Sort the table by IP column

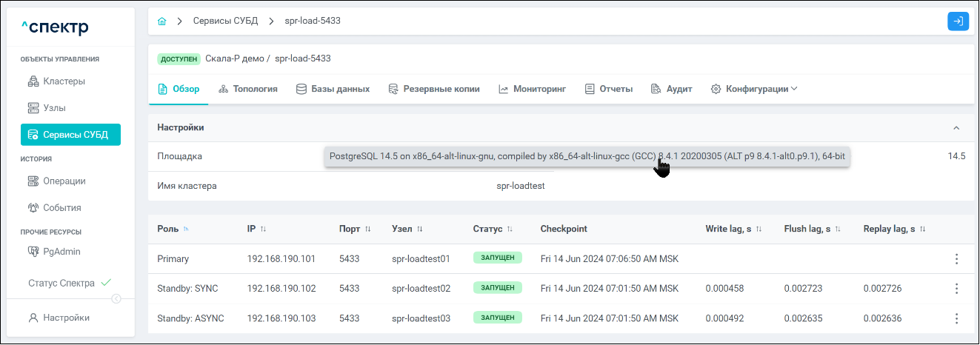tap(263, 230)
